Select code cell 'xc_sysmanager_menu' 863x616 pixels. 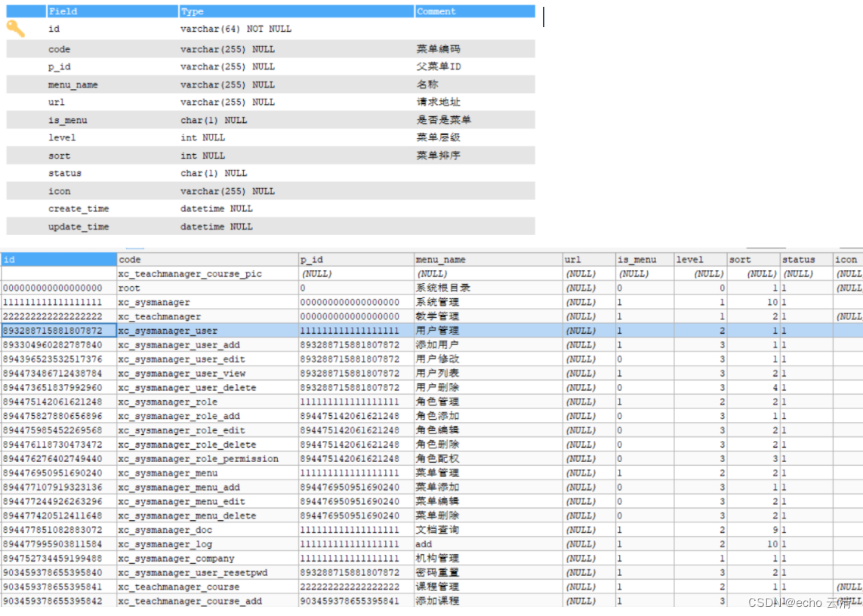(x=208, y=473)
